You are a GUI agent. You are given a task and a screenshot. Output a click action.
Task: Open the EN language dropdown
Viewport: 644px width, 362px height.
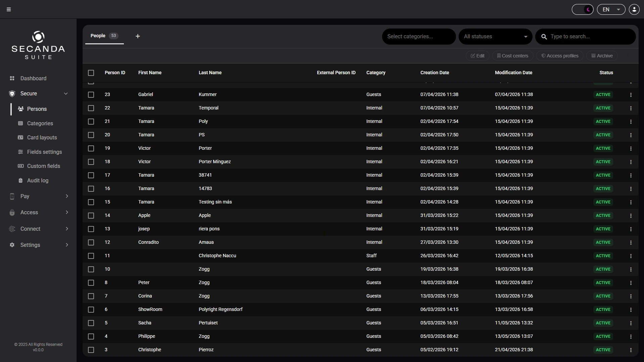pyautogui.click(x=611, y=9)
